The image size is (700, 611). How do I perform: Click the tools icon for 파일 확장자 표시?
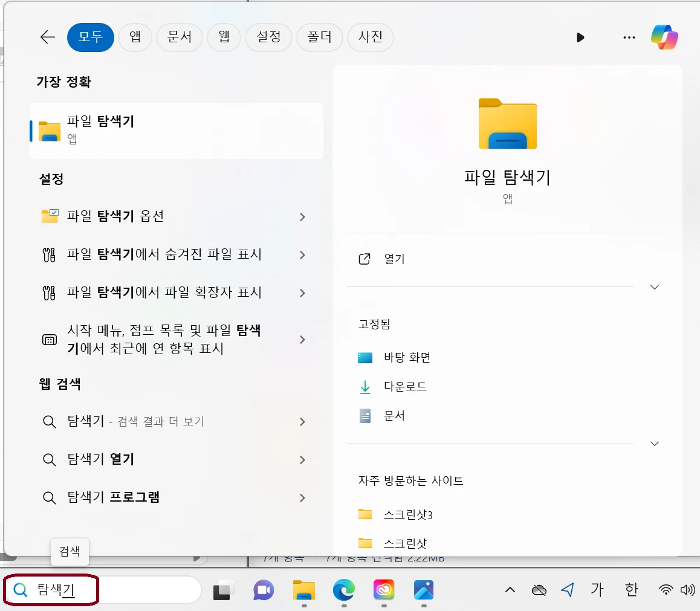(x=49, y=293)
